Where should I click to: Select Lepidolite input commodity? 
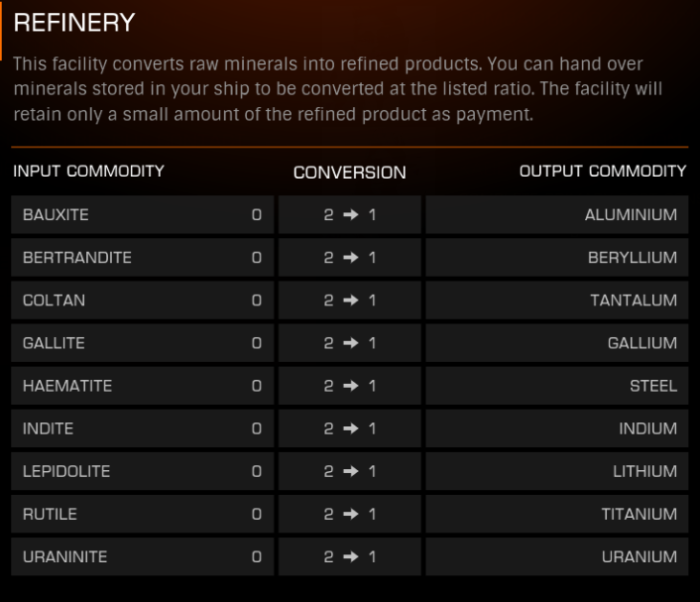point(143,471)
